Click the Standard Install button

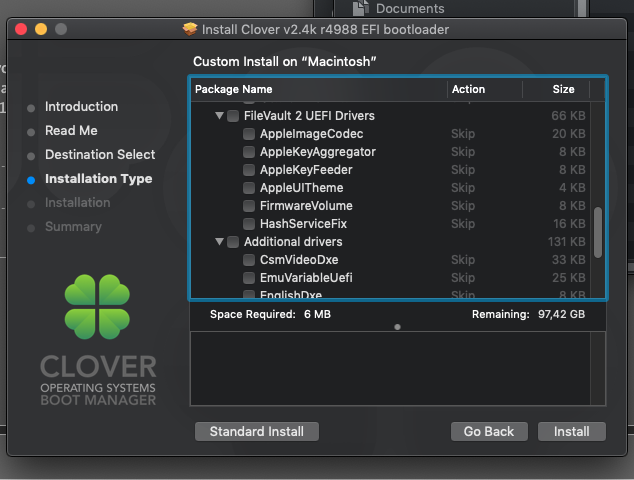point(257,431)
